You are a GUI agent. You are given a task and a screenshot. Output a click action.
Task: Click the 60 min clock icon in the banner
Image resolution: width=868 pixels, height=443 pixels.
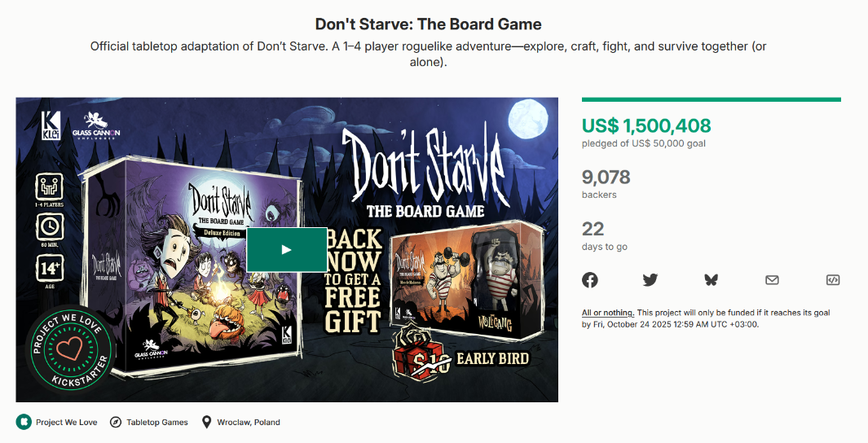tap(50, 227)
